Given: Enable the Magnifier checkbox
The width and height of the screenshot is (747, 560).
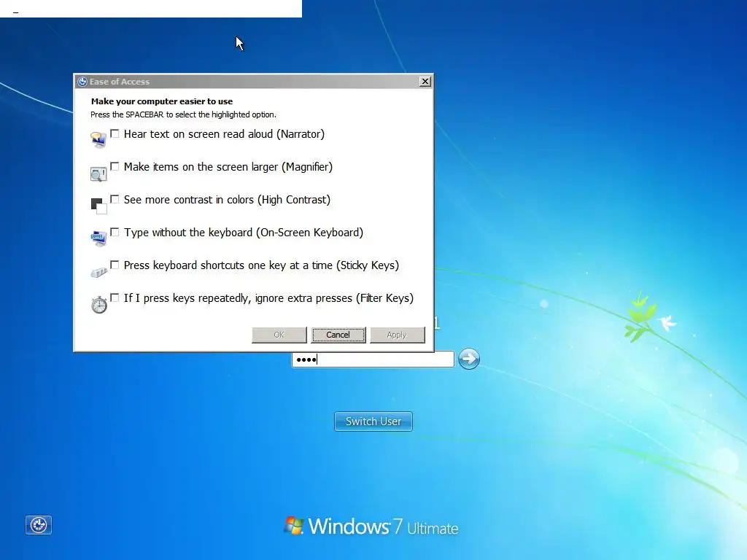Looking at the screenshot, I should [x=115, y=167].
